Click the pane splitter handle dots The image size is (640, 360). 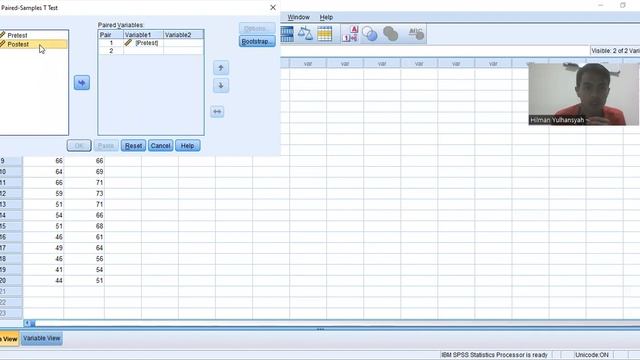(320, 329)
